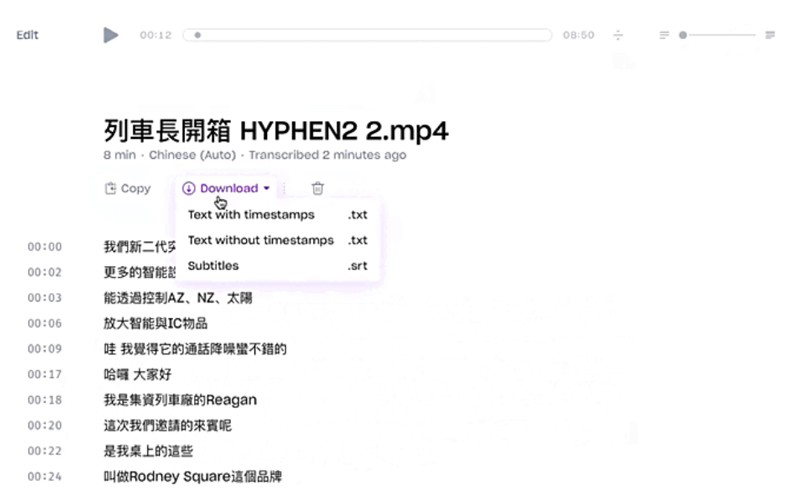This screenshot has width=800, height=488.
Task: Click the 00:00 timestamp
Action: tap(44, 247)
